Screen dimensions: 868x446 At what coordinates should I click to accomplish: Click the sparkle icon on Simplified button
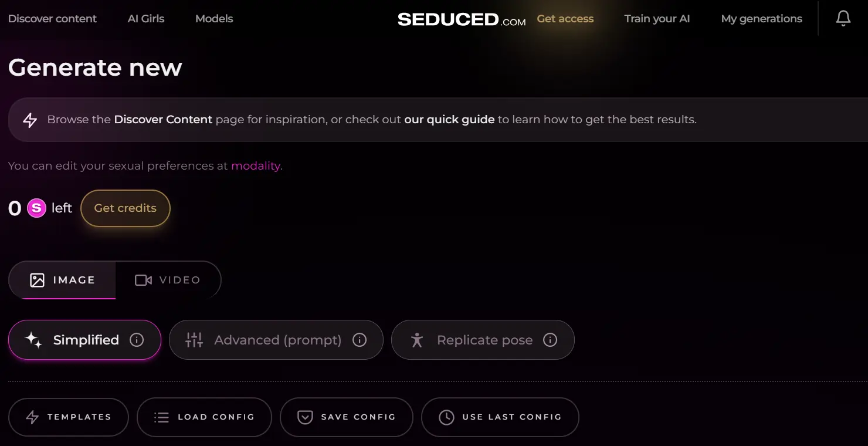tap(33, 339)
